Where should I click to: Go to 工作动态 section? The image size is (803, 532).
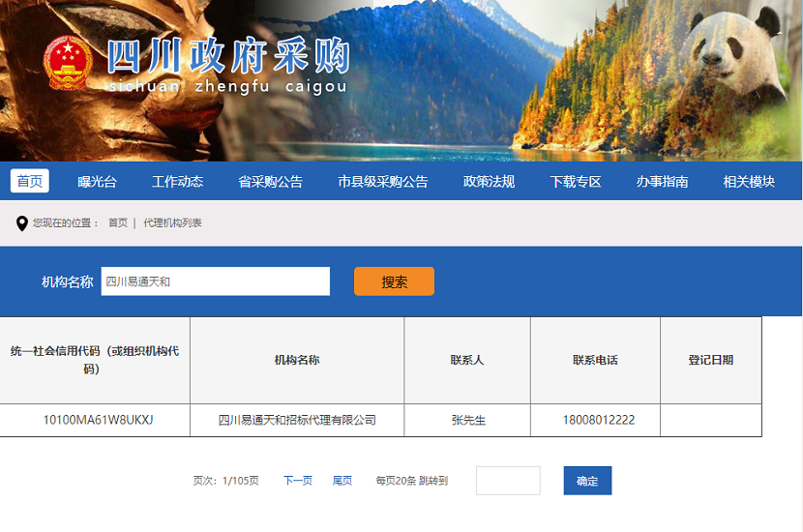(x=178, y=181)
